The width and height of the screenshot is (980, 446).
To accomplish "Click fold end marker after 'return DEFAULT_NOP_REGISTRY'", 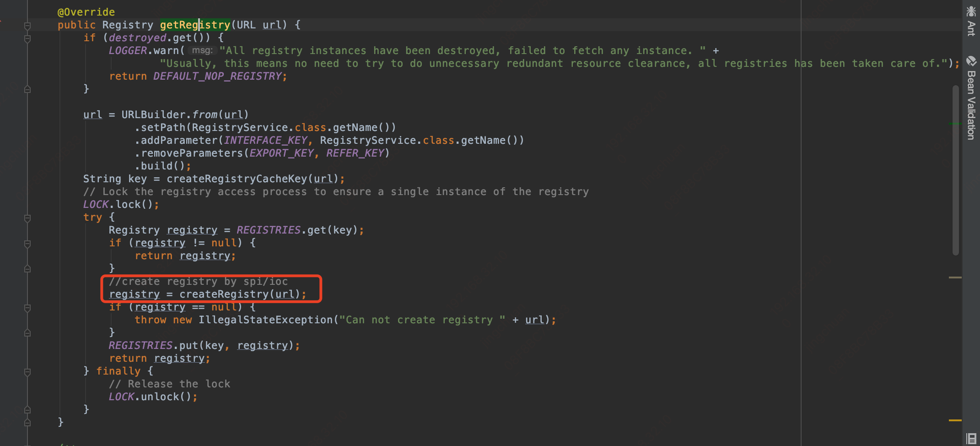I will pos(27,89).
